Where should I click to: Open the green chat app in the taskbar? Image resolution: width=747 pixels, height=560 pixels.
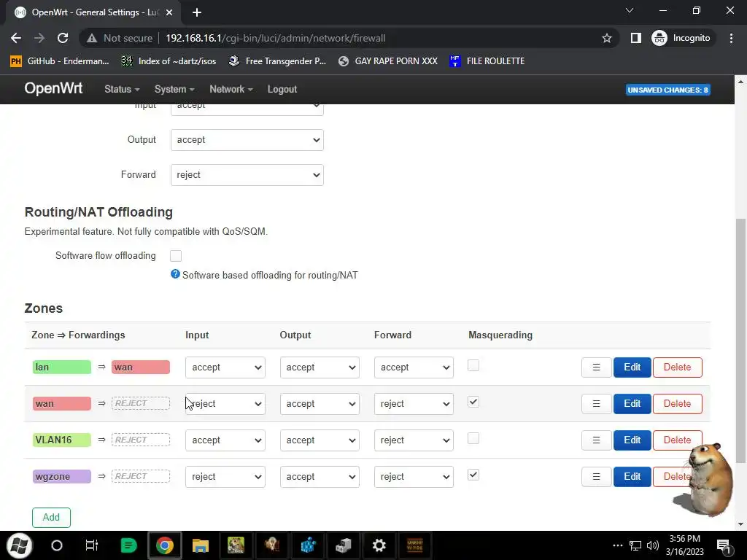[128, 545]
